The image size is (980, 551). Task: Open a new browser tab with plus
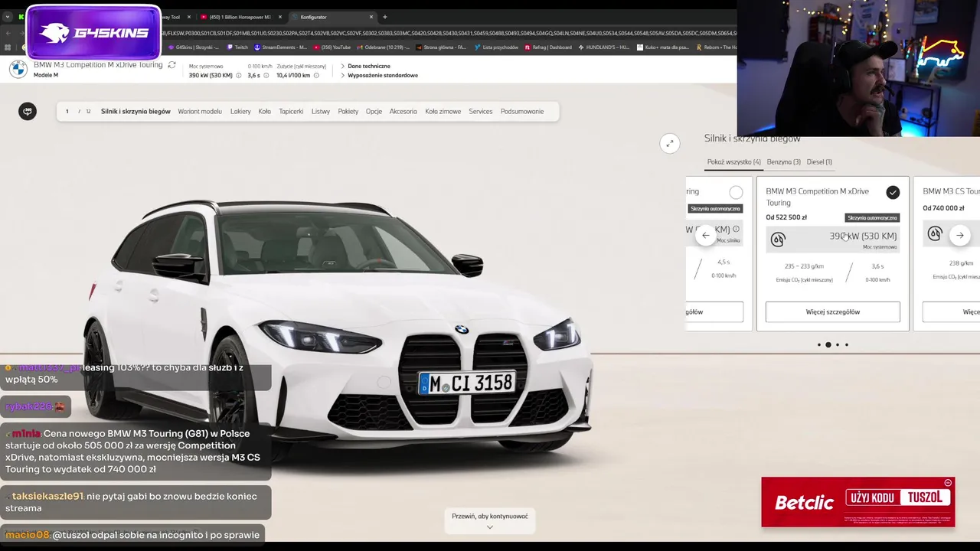(x=384, y=17)
